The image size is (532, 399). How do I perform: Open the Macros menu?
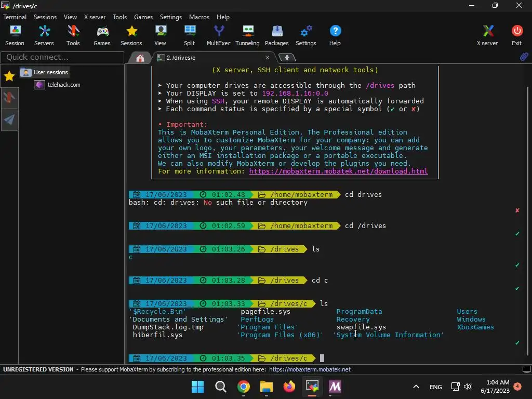click(199, 17)
